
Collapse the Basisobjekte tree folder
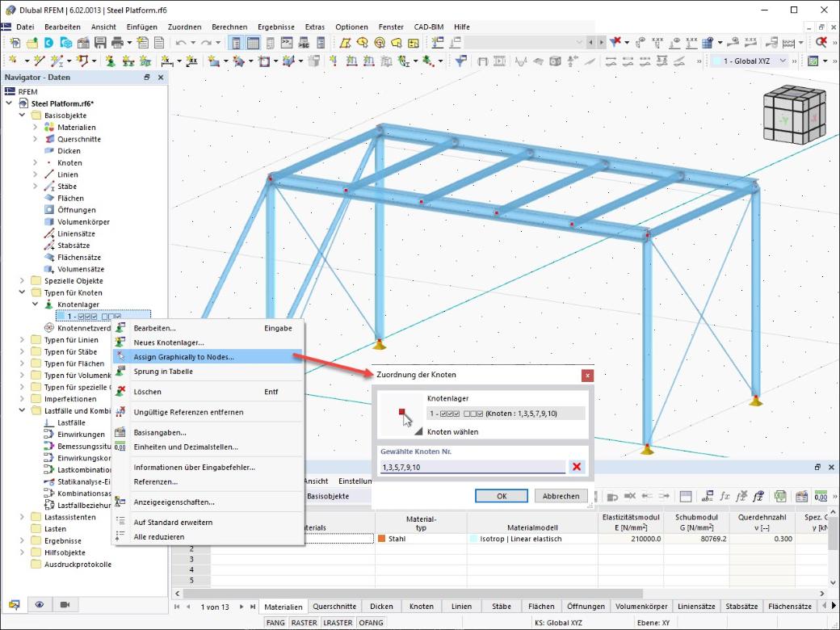click(22, 115)
